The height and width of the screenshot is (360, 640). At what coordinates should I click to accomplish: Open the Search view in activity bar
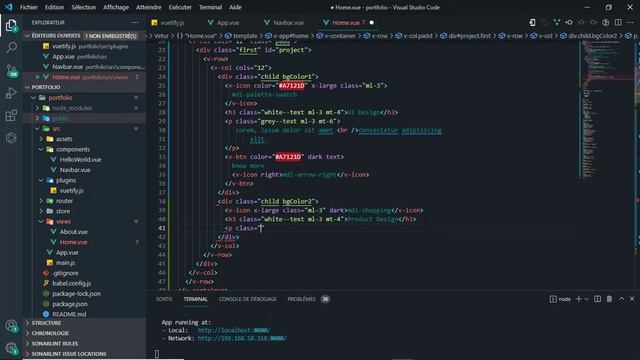click(11, 47)
